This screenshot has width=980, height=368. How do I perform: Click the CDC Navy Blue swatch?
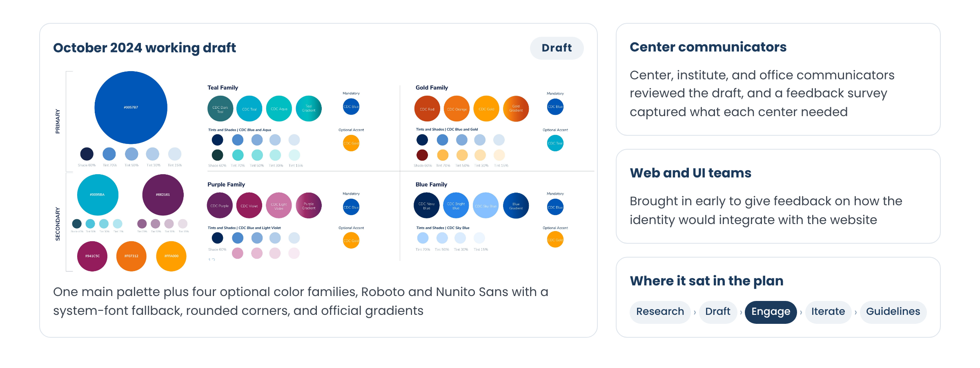pyautogui.click(x=427, y=205)
